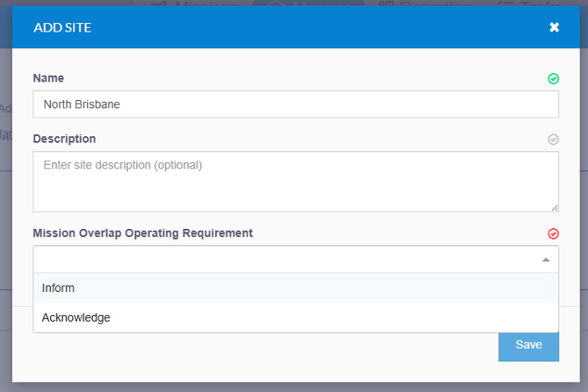Click the Name input field
The width and height of the screenshot is (588, 392).
point(296,104)
